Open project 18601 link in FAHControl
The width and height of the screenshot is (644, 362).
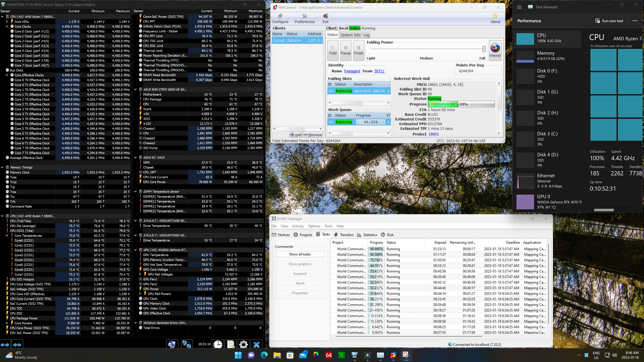[433, 134]
